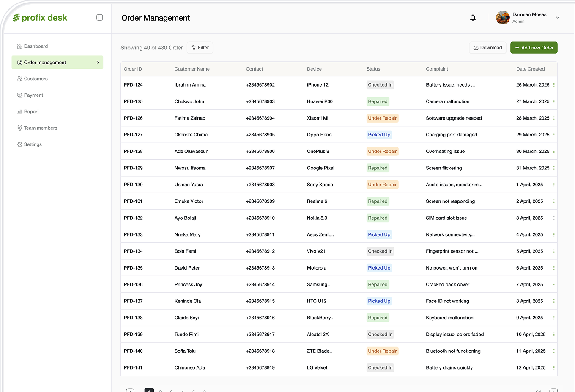Expand the Order management chevron
The width and height of the screenshot is (575, 392).
click(98, 62)
